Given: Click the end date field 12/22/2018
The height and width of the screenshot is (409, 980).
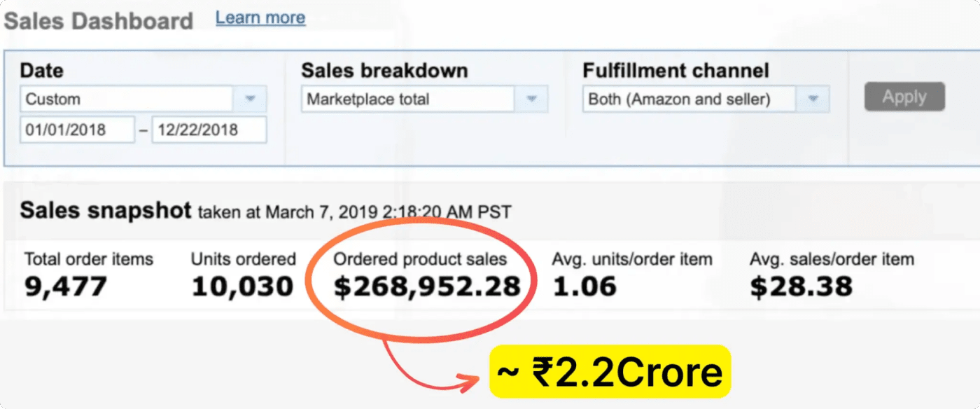Looking at the screenshot, I should point(209,130).
